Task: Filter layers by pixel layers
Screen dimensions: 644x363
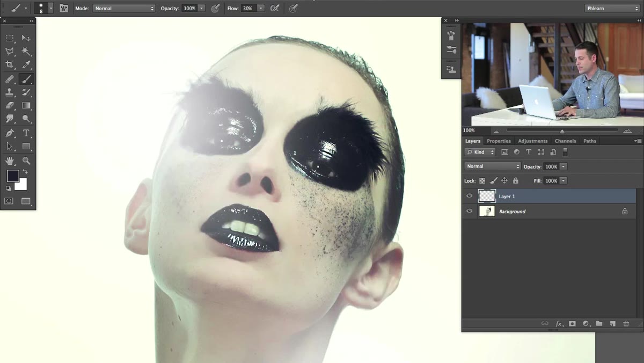Action: point(504,152)
